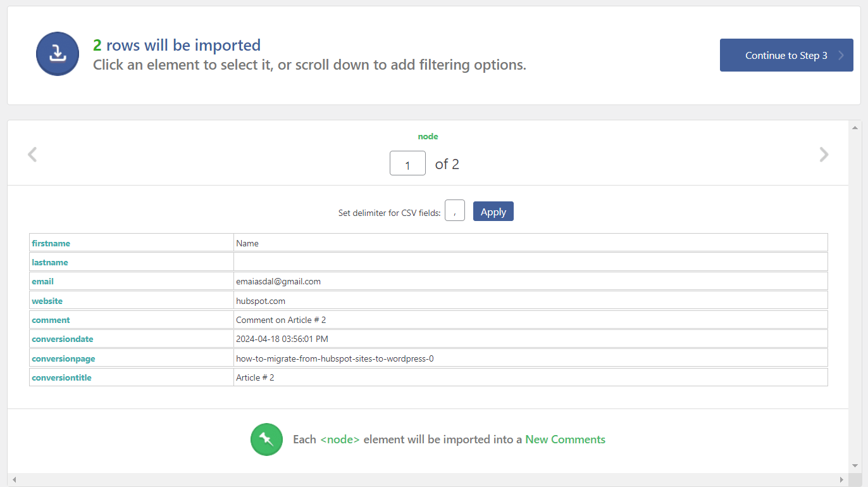Viewport: 868px width, 487px height.
Task: Click the horizontal scrollbar right arrow
Action: pos(841,480)
